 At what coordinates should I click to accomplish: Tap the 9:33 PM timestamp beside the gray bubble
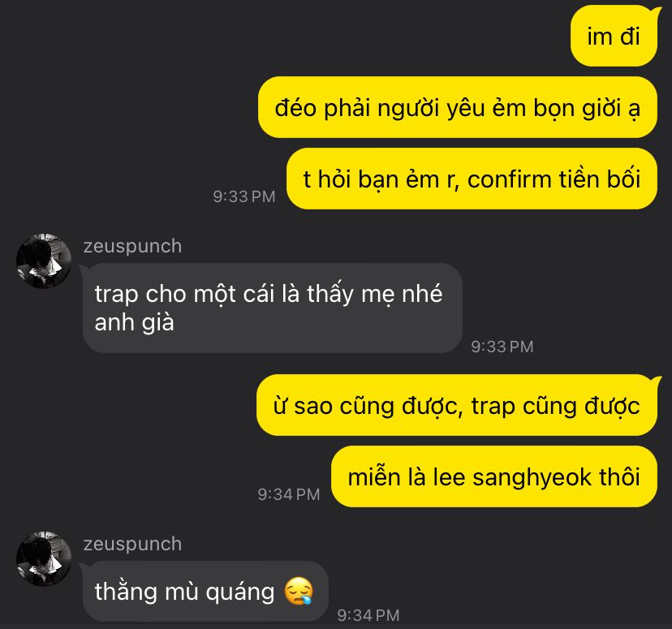pos(502,347)
